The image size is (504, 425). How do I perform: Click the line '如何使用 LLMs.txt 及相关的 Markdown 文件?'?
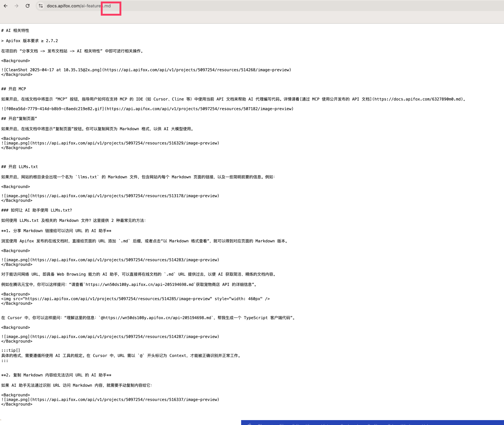click(x=74, y=221)
